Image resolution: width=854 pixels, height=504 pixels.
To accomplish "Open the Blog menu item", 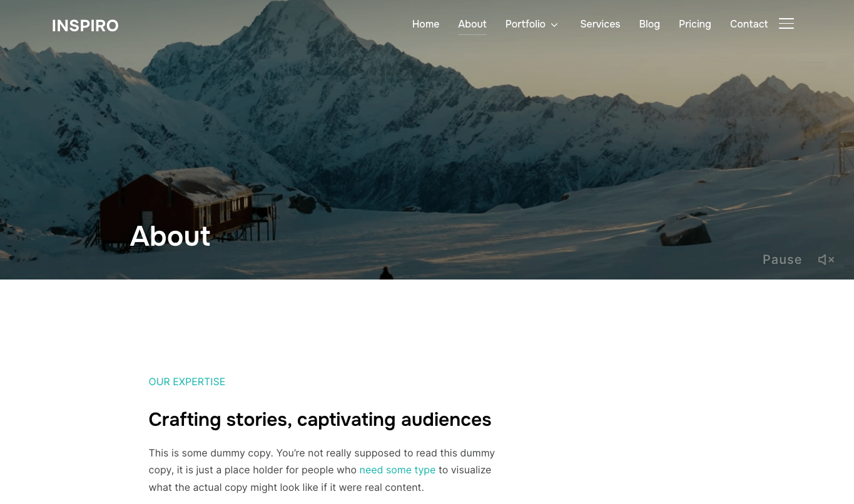I will [649, 24].
